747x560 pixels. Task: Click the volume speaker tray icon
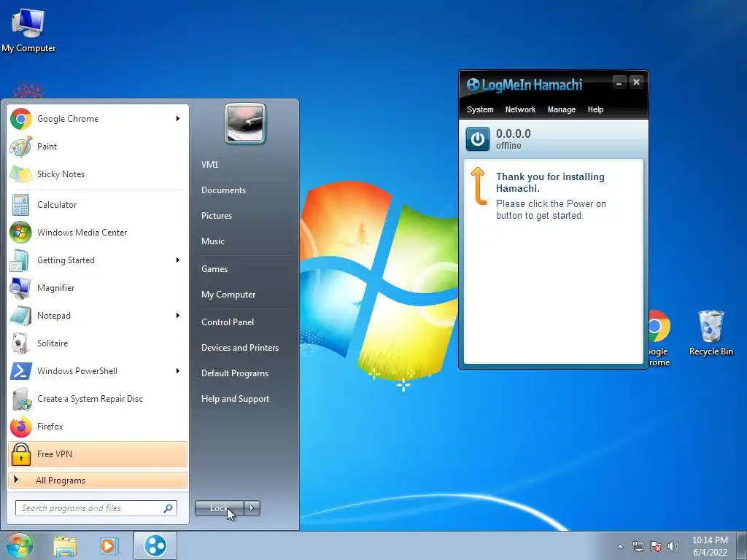673,546
